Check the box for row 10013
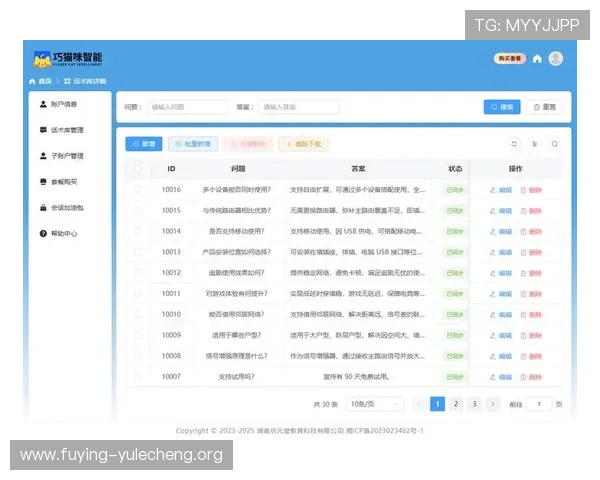 coord(138,251)
